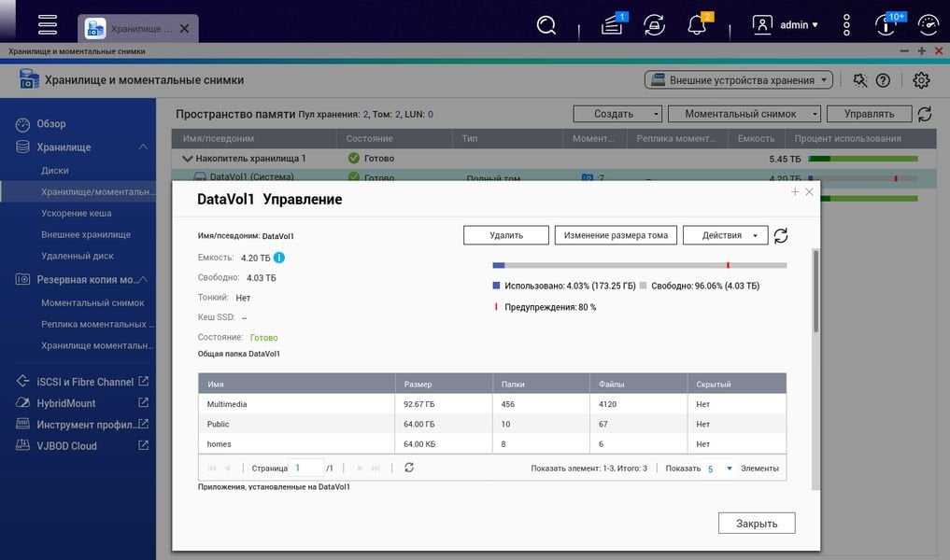Open storage settings gear icon
The height and width of the screenshot is (560, 950).
pyautogui.click(x=921, y=80)
